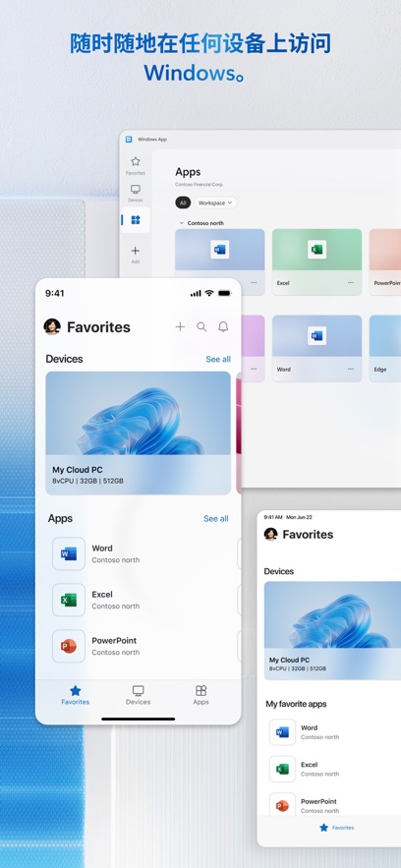Screen dimensions: 401x868
Task: Click the 9:41 time on the phone
Action: [55, 293]
